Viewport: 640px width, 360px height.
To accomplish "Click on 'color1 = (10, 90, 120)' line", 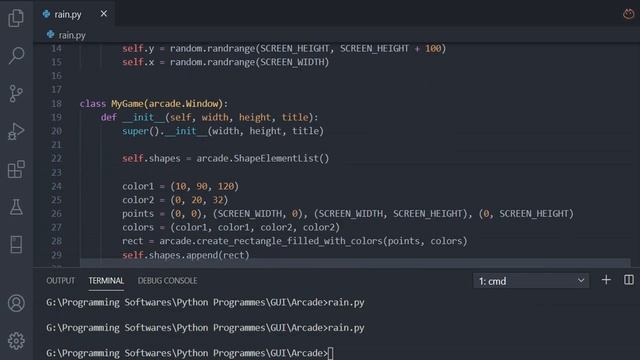I will tap(180, 186).
